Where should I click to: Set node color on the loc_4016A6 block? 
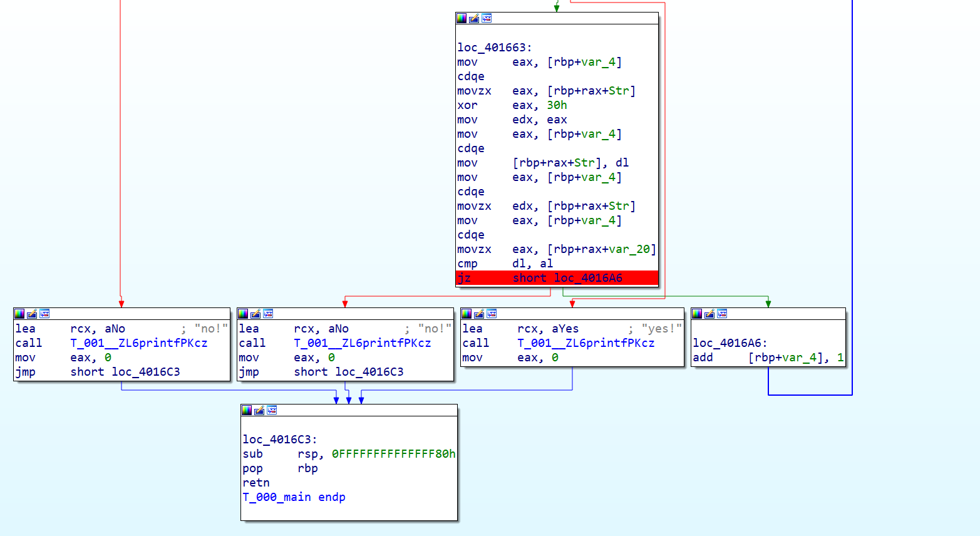tap(697, 314)
